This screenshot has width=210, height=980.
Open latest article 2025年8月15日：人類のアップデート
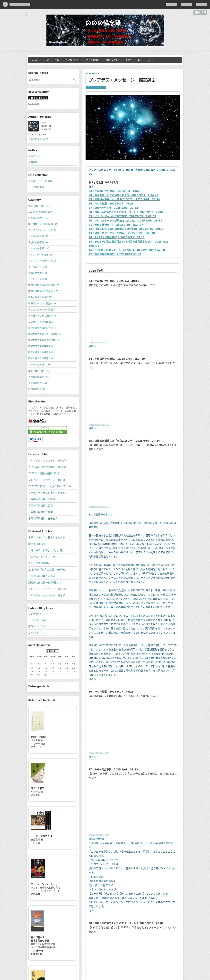[x=50, y=486]
